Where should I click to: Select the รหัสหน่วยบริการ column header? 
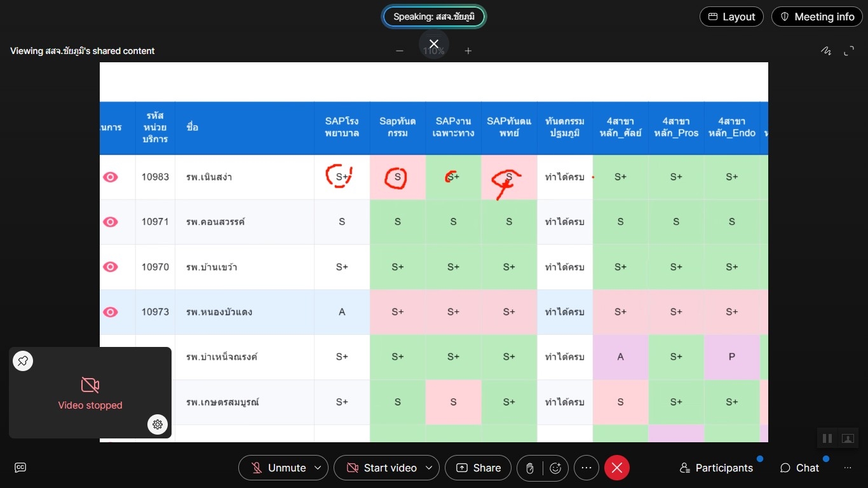(x=156, y=127)
